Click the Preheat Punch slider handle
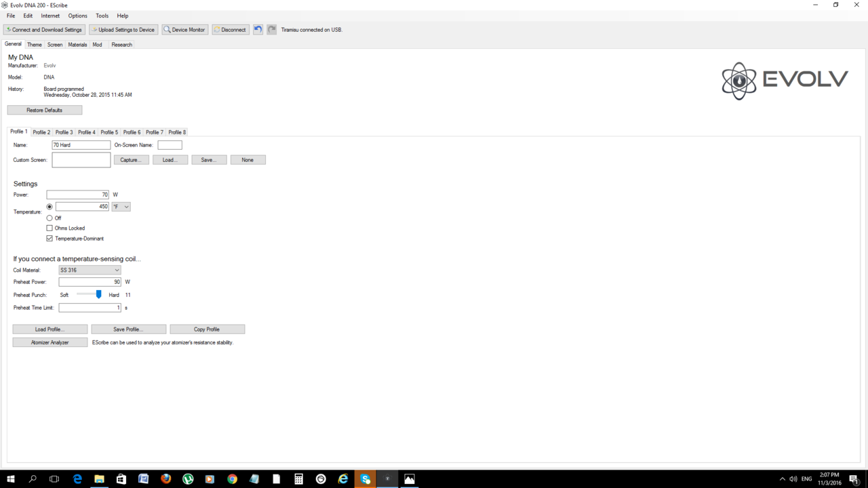 [x=98, y=294]
